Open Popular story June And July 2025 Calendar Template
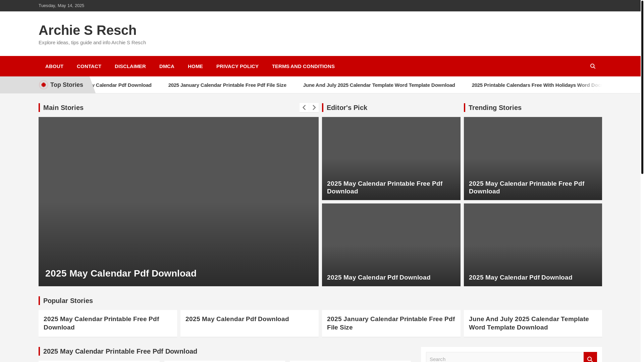The image size is (644, 362). pos(529,323)
